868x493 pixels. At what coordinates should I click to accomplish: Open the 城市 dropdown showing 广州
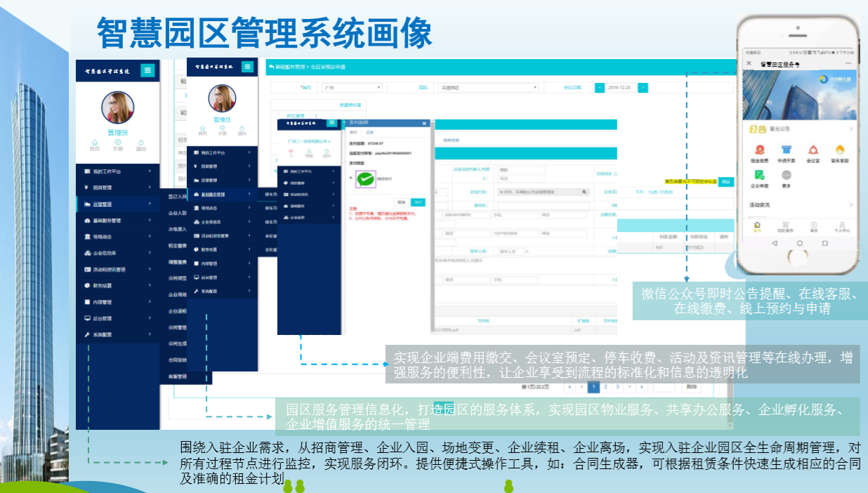pyautogui.click(x=352, y=88)
